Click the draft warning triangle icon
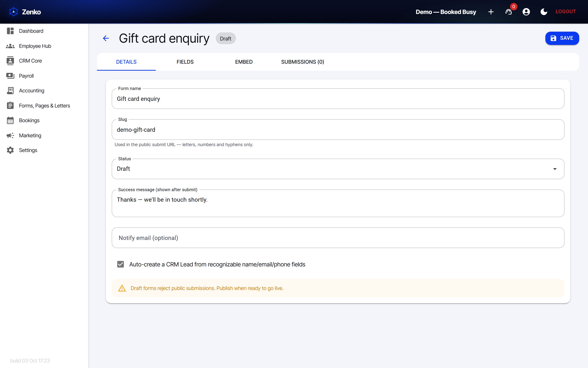 click(122, 288)
